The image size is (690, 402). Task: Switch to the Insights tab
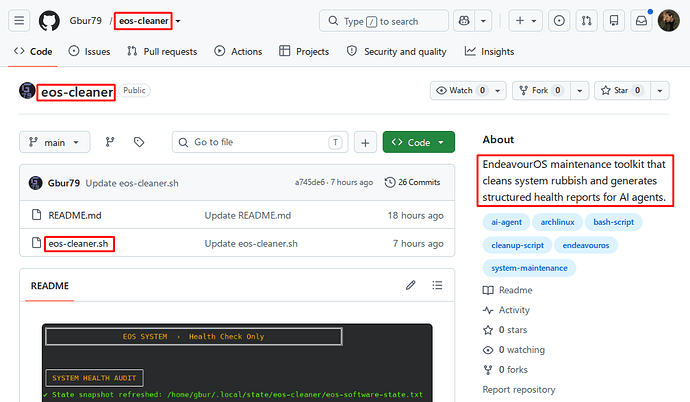tap(489, 51)
